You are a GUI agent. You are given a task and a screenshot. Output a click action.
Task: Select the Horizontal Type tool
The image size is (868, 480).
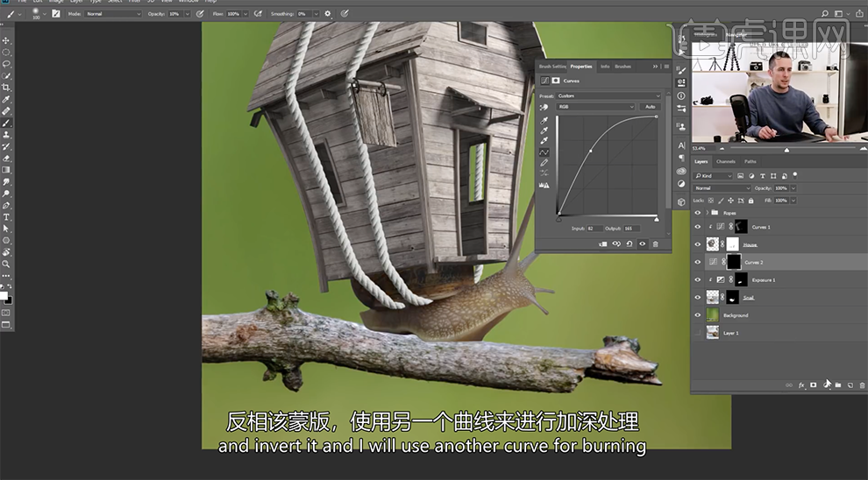tap(6, 216)
